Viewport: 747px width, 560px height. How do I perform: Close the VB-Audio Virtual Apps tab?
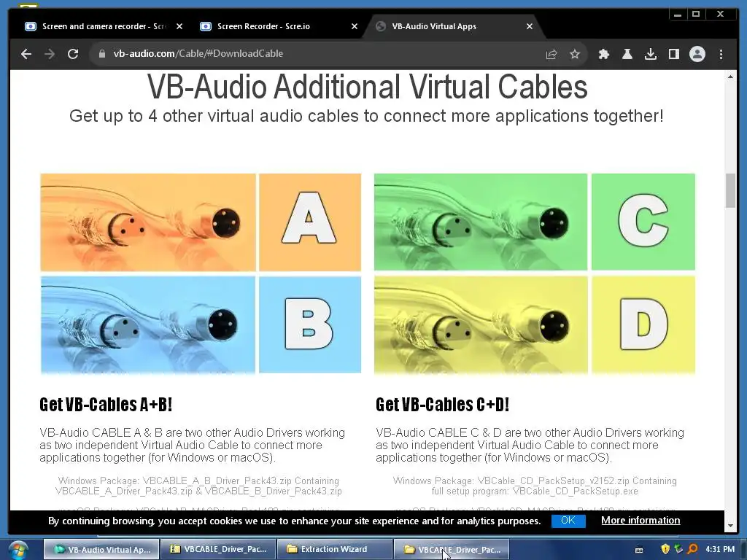[530, 26]
